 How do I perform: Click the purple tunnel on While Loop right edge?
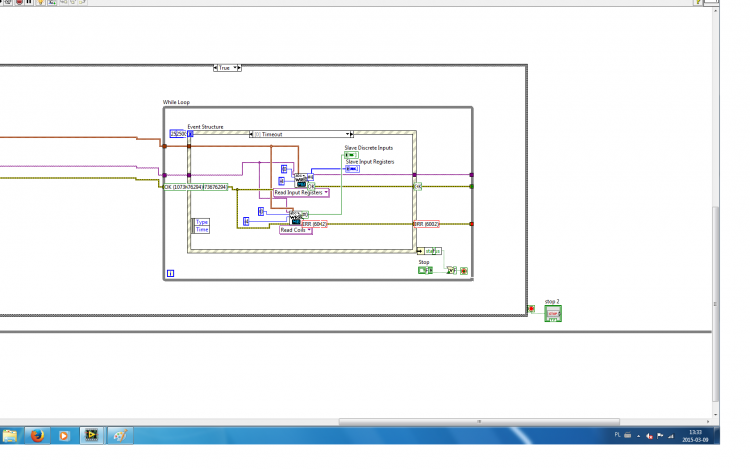pyautogui.click(x=472, y=175)
